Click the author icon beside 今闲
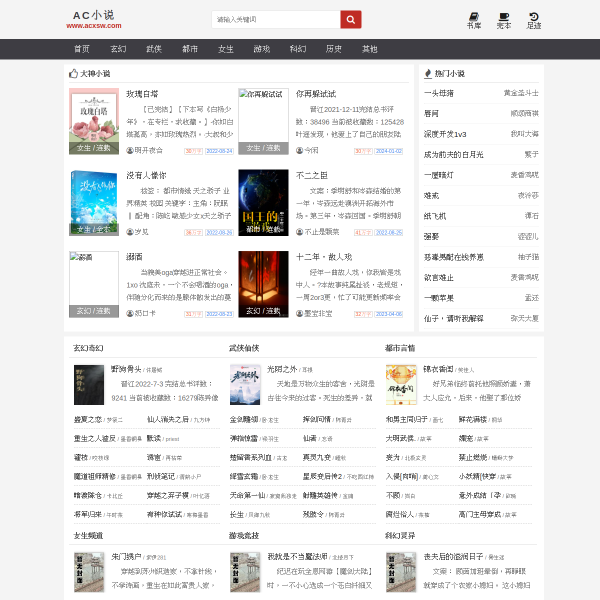The image size is (600, 600). [300, 150]
